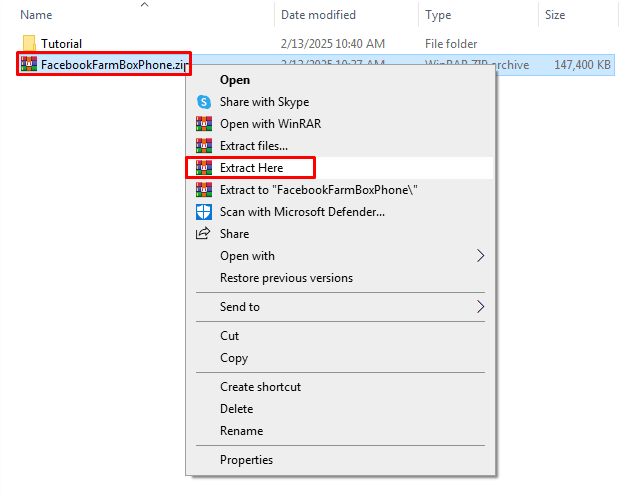Screen dimensions: 629x495
Task: Select Extract files... option
Action: [254, 146]
